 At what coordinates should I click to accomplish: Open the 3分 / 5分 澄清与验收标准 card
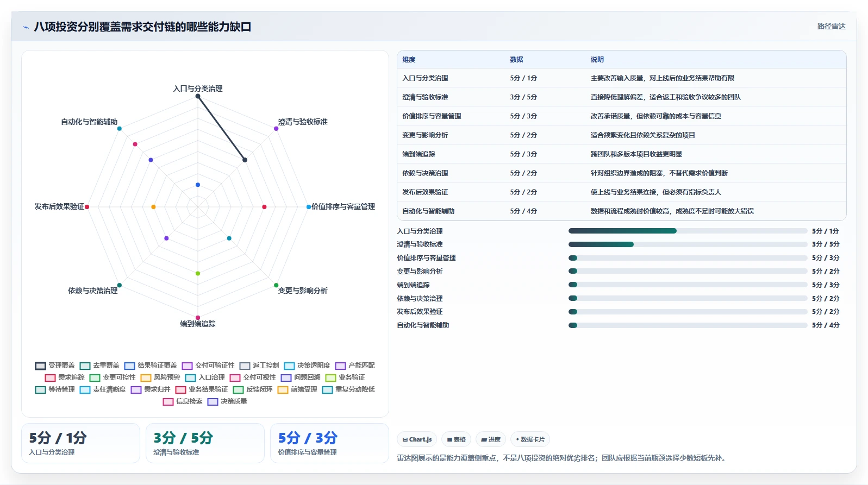205,443
